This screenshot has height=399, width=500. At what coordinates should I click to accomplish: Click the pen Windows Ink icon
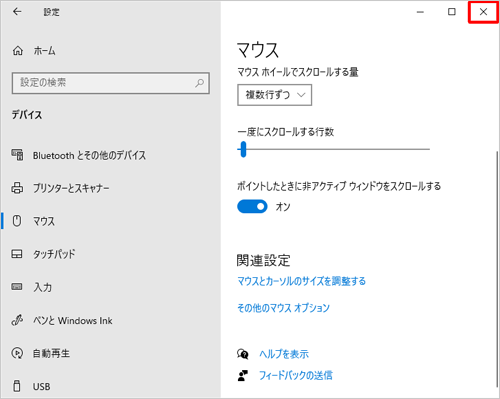(x=17, y=320)
